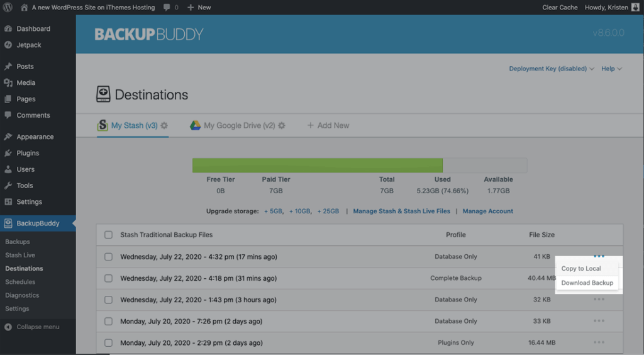
Task: Click the Destinations drive icon in heading
Action: (x=103, y=94)
